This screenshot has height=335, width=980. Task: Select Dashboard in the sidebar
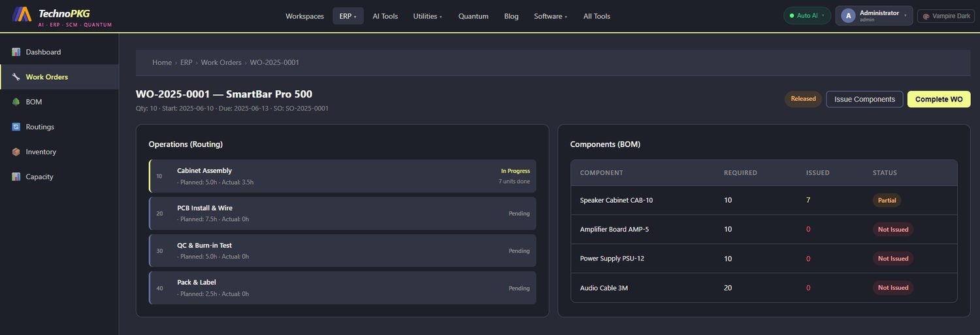(x=59, y=52)
